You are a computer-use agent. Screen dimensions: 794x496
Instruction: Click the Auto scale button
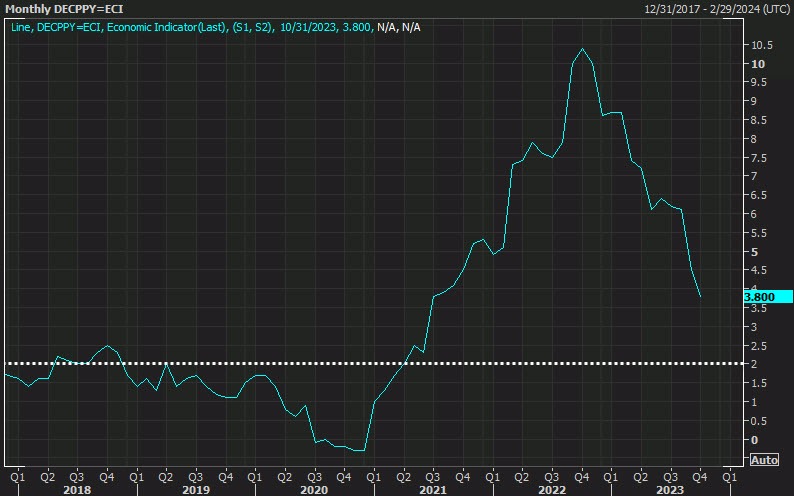point(762,460)
